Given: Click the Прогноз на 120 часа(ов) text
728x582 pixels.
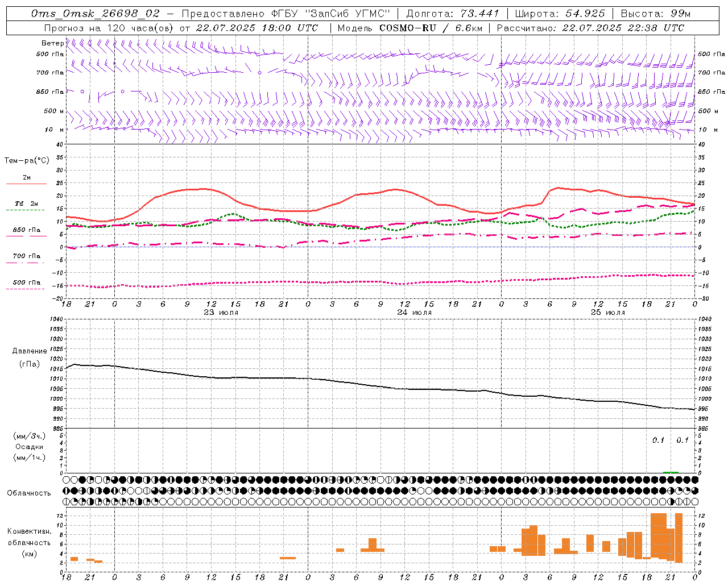Looking at the screenshot, I should [109, 28].
